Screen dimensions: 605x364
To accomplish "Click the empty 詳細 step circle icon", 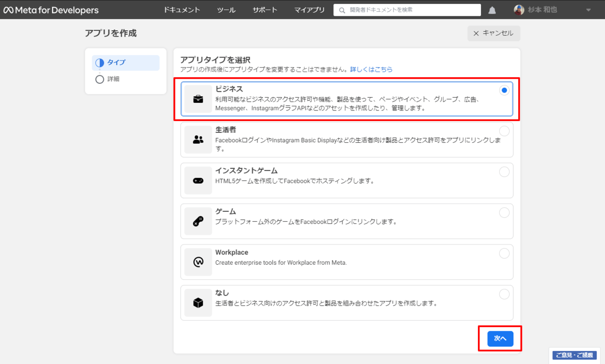I will click(99, 79).
